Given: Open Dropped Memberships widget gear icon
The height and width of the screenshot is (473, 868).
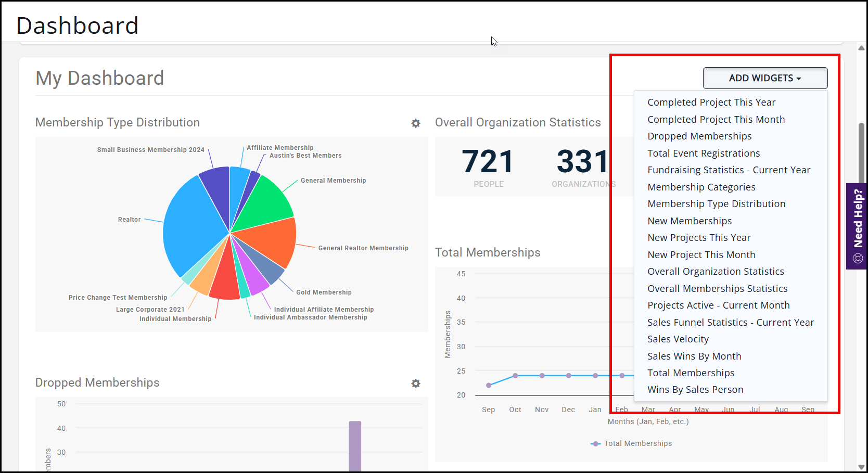Looking at the screenshot, I should [415, 383].
